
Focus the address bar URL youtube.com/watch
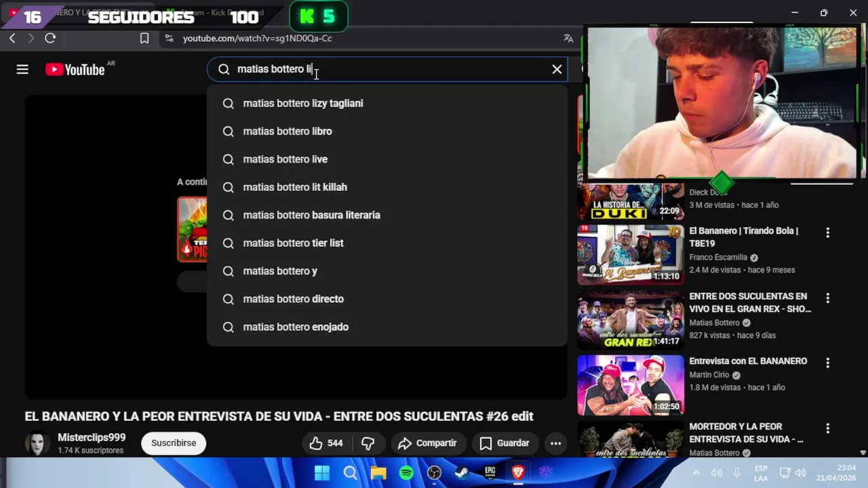click(x=258, y=39)
